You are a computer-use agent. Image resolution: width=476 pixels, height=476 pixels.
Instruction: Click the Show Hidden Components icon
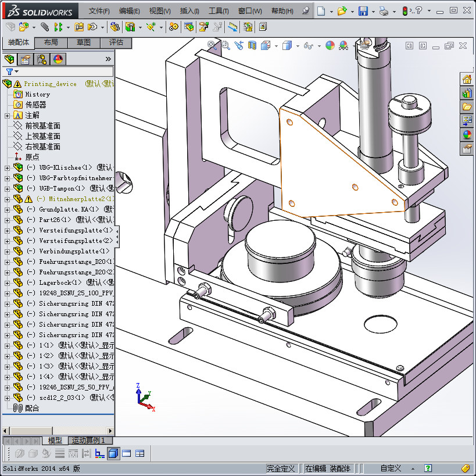pyautogui.click(x=114, y=27)
